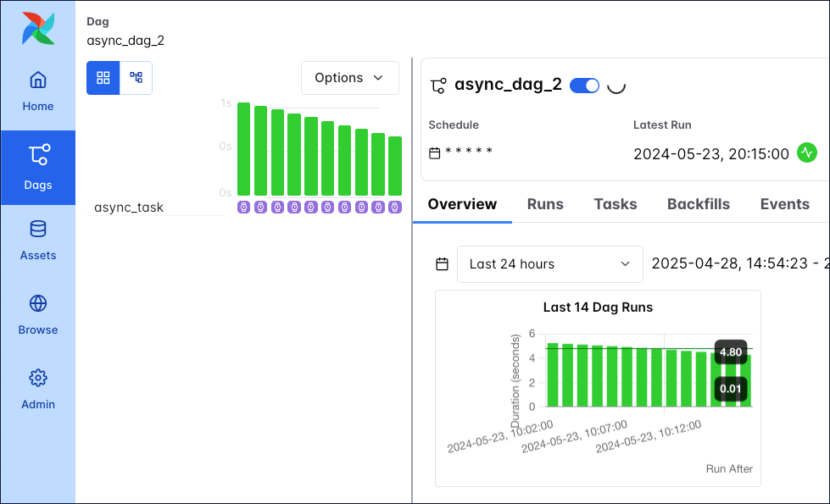Switch to graph view icon
Viewport: 830px width, 504px height.
pos(135,77)
